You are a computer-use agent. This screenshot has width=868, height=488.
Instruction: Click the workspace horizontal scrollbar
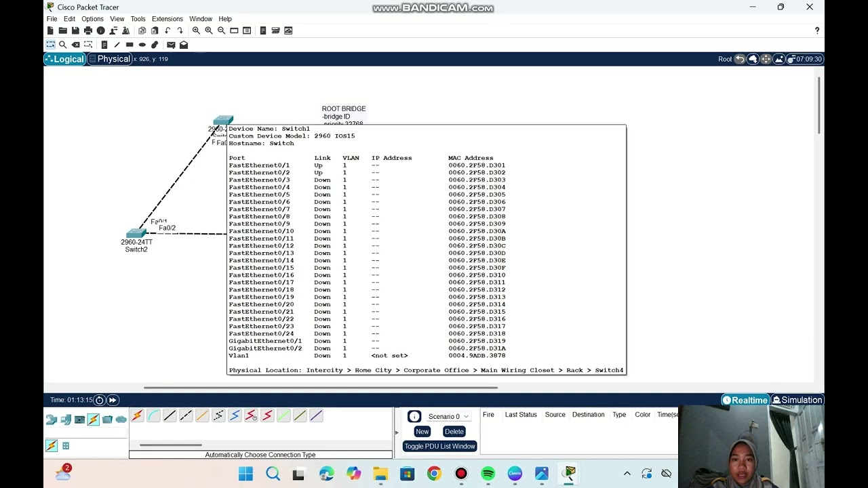point(321,388)
